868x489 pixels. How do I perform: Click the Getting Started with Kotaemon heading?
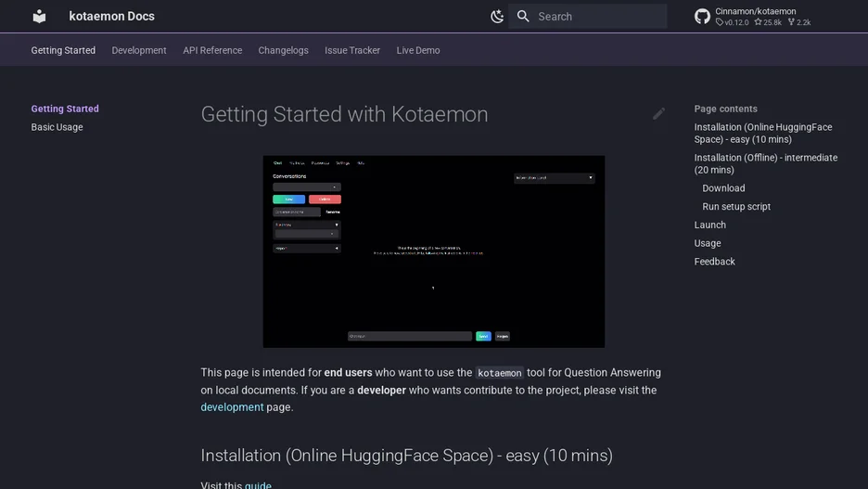[x=344, y=114]
